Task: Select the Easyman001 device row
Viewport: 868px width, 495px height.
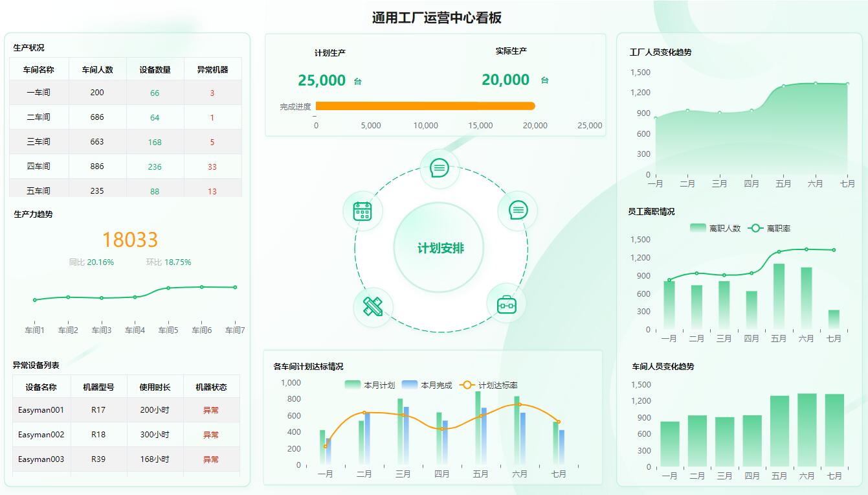Action: point(126,410)
